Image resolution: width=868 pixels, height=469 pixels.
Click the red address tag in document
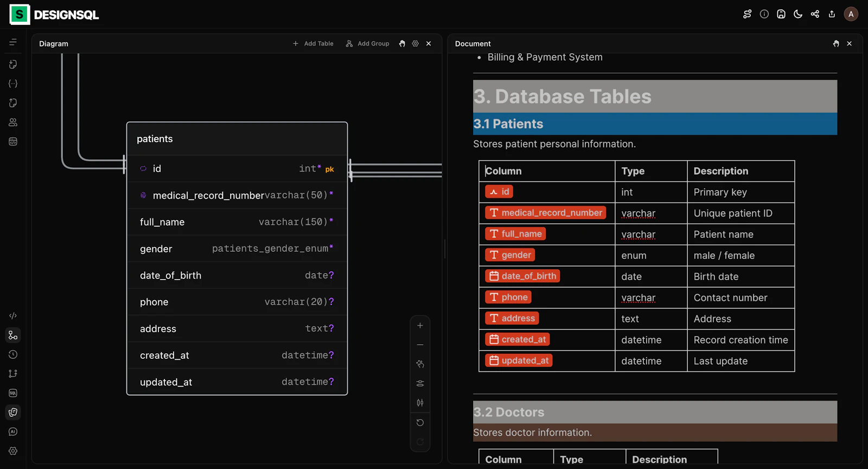(x=512, y=318)
